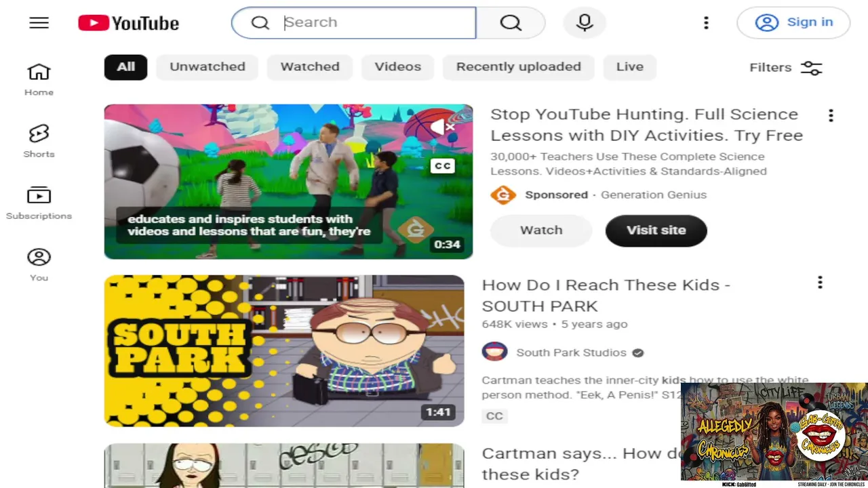
Task: Open the Cartman says video thumbnail
Action: pos(284,466)
